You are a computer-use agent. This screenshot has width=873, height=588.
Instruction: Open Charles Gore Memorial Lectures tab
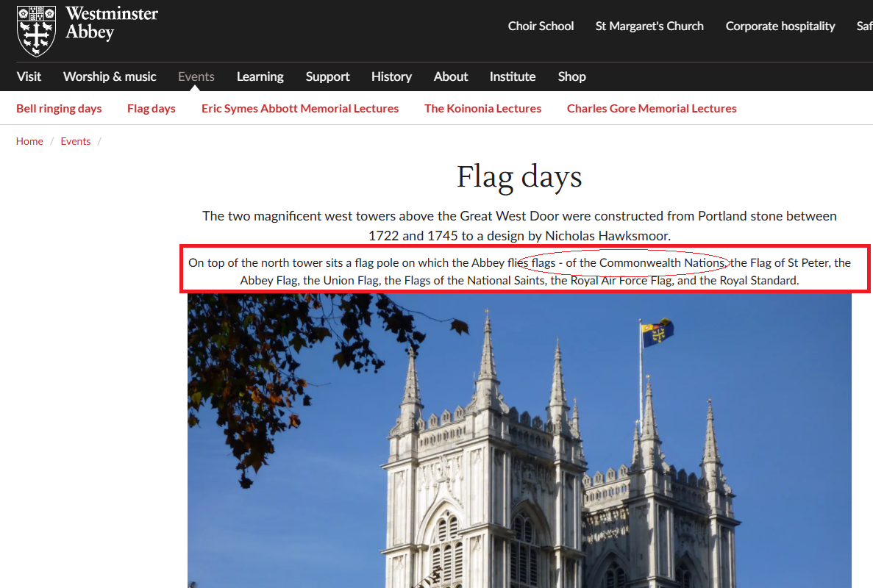(x=652, y=109)
